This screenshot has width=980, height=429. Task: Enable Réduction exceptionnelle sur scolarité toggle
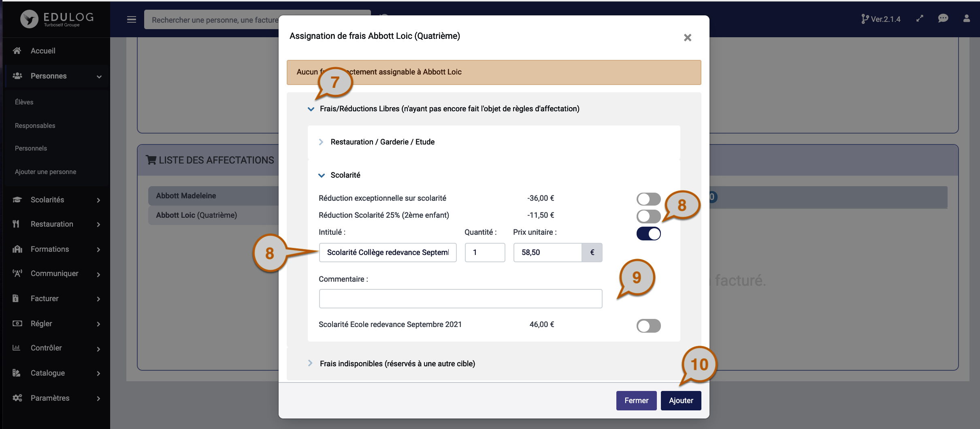coord(648,199)
